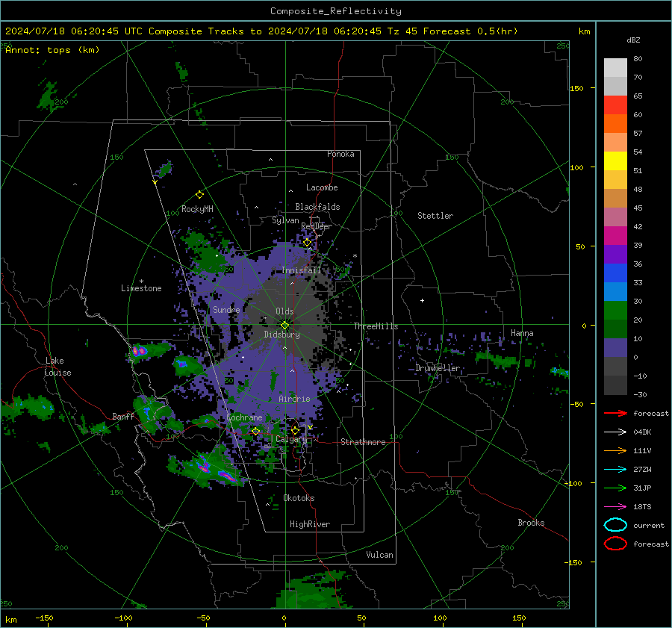Image resolution: width=672 pixels, height=628 pixels.
Task: Click the HighRiver city label
Action: coord(310,524)
